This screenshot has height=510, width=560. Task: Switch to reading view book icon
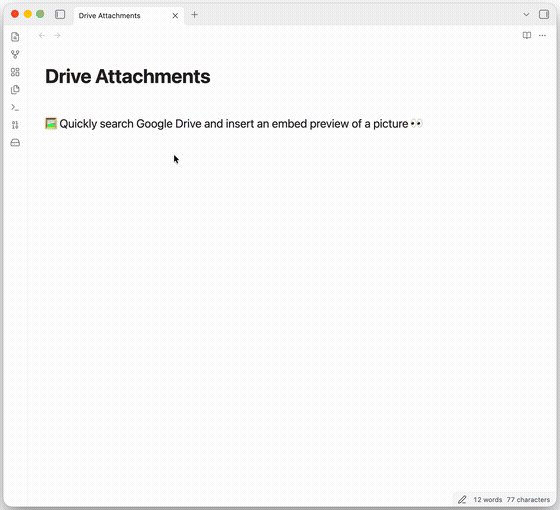527,35
